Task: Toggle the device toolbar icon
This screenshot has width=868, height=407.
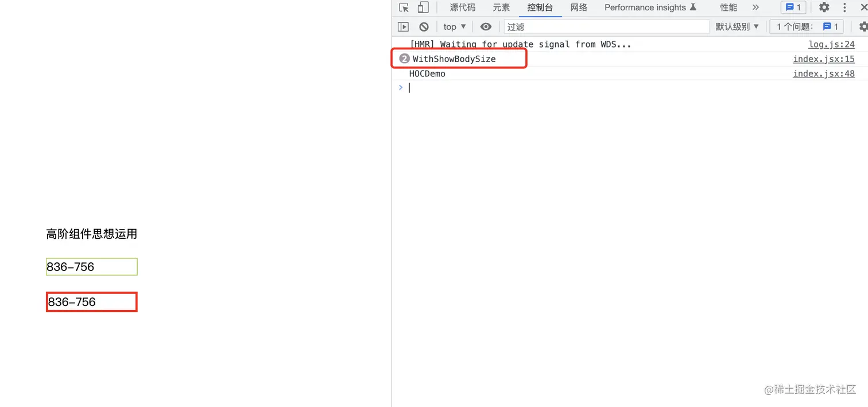Action: (x=423, y=7)
